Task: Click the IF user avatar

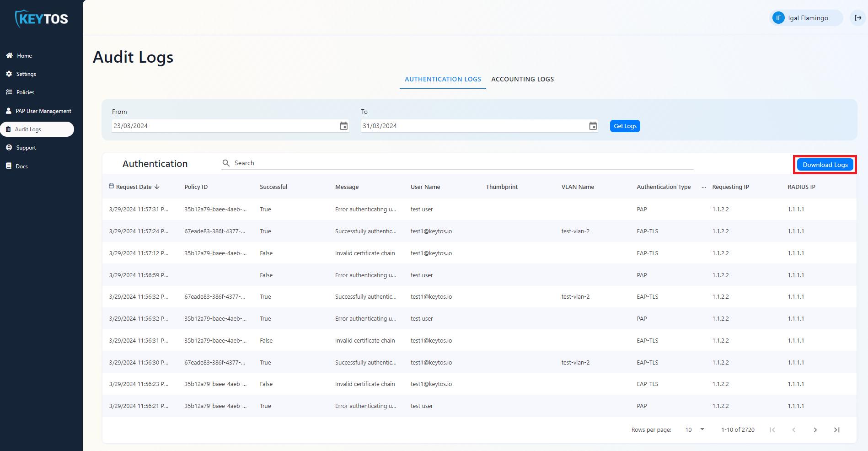Action: tap(778, 18)
